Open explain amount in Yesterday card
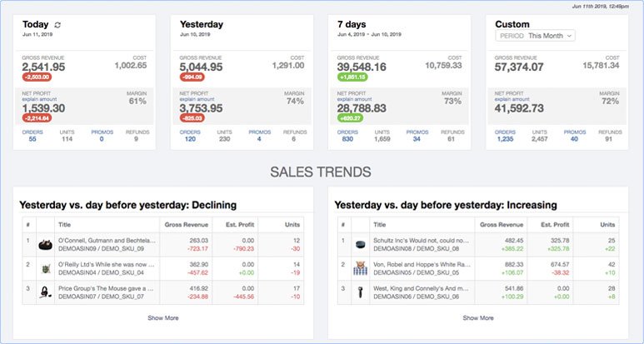 [x=197, y=99]
